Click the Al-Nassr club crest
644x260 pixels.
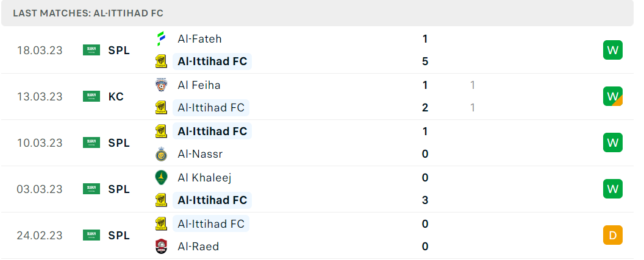[161, 154]
